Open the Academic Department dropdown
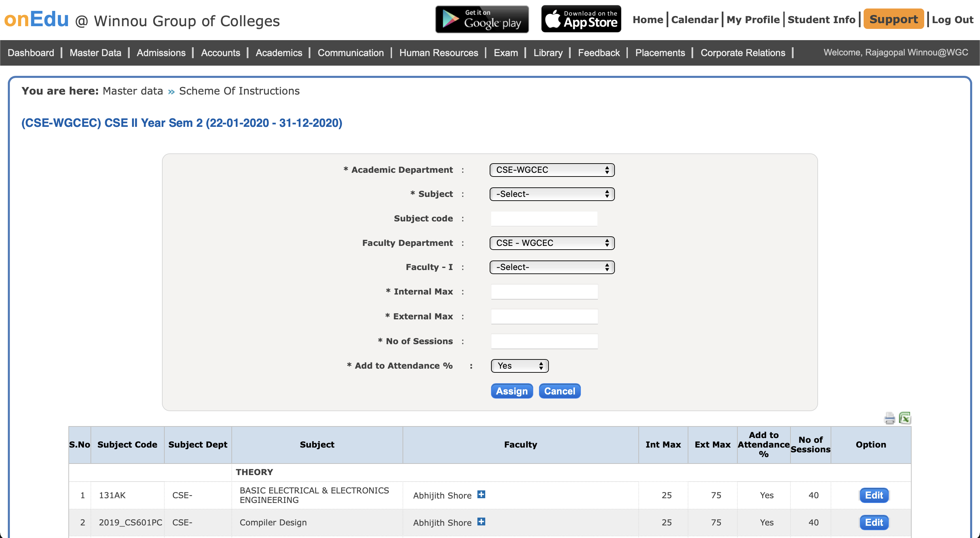 coord(552,170)
